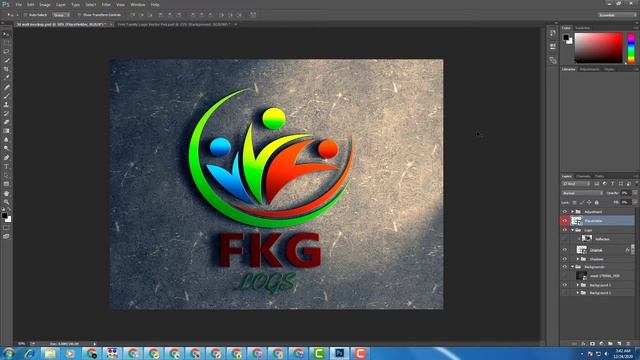640x360 pixels.
Task: Select the Magic Wand tool
Action: click(x=6, y=60)
